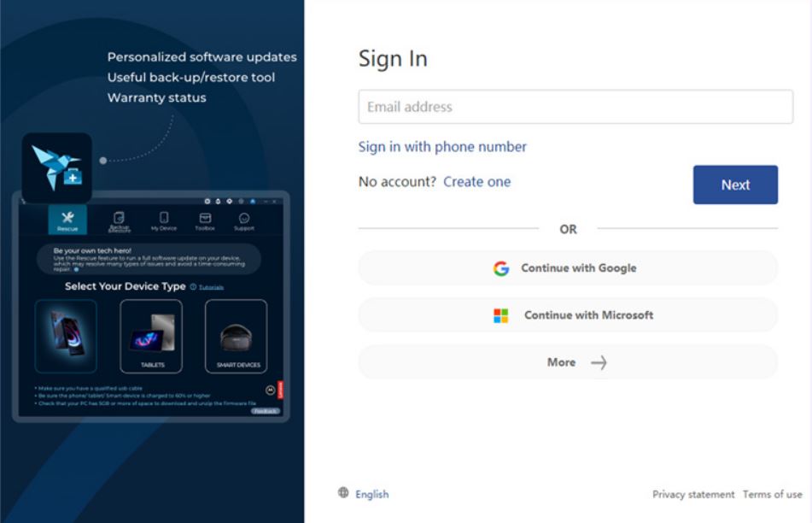
Task: Click the Motorola logo icon in preview
Action: (x=271, y=391)
